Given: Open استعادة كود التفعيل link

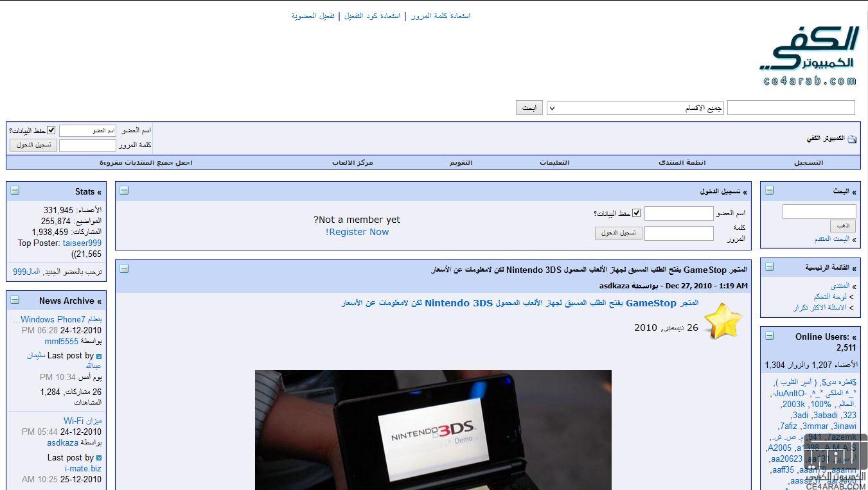Looking at the screenshot, I should pyautogui.click(x=372, y=16).
